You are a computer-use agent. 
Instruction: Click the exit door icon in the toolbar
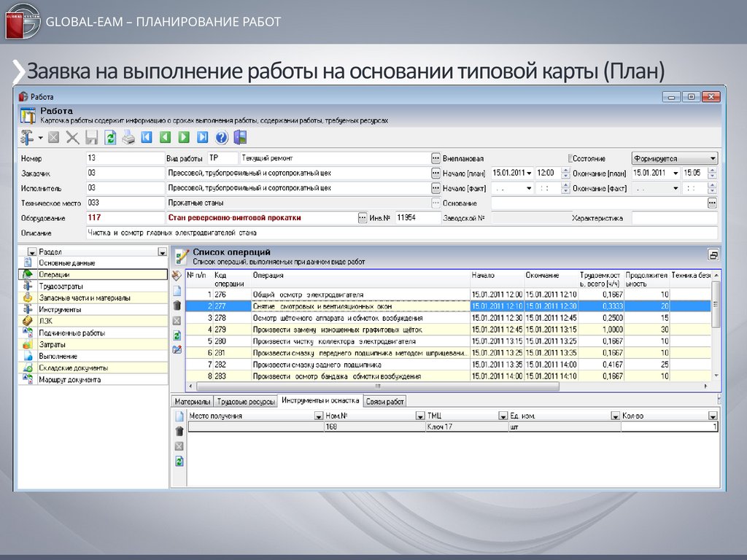point(240,137)
